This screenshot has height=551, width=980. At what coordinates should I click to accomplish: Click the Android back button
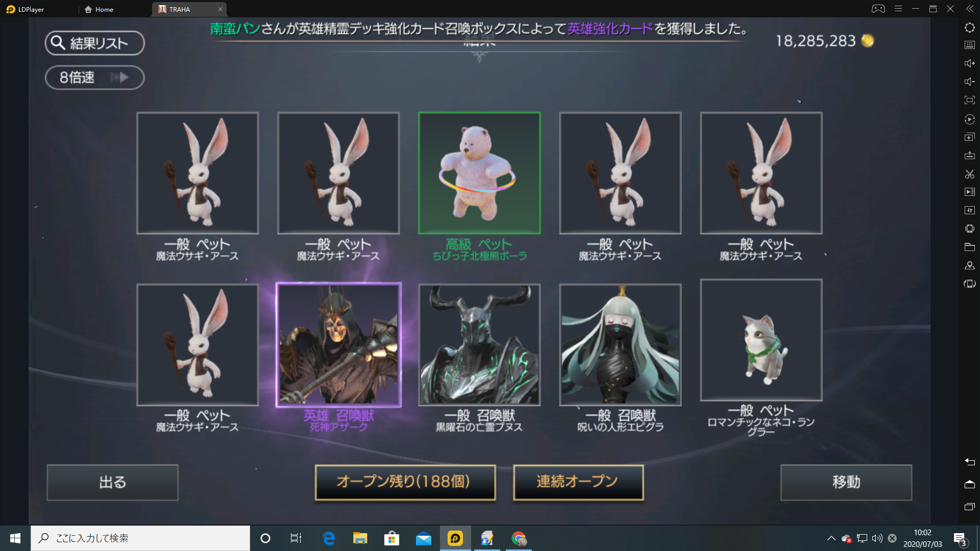click(x=970, y=462)
